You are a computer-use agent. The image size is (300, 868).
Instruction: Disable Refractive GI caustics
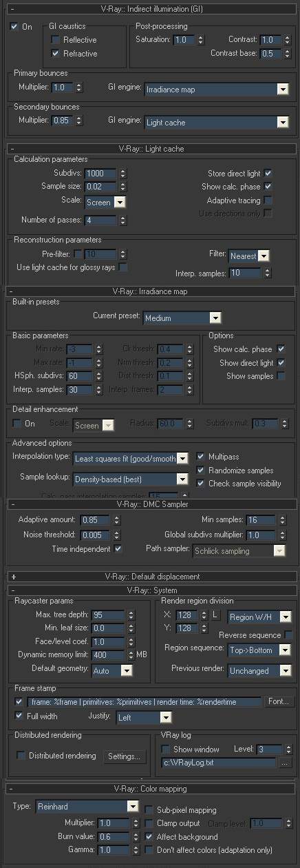[x=56, y=53]
